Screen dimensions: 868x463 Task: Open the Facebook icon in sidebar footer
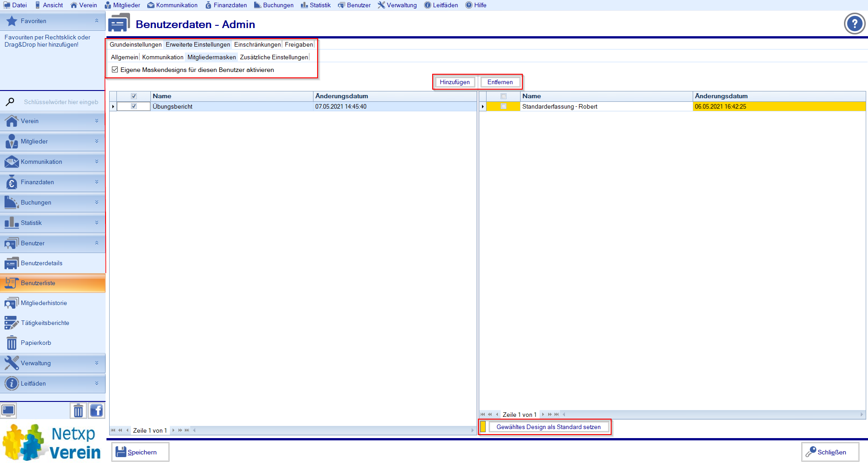[x=96, y=410]
